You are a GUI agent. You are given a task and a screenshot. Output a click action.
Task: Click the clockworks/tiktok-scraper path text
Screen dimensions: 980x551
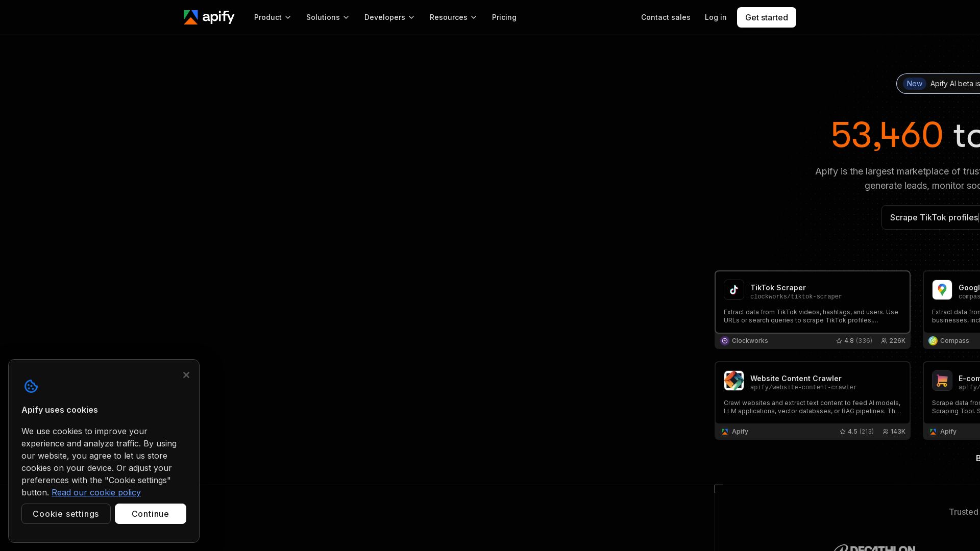pyautogui.click(x=796, y=296)
